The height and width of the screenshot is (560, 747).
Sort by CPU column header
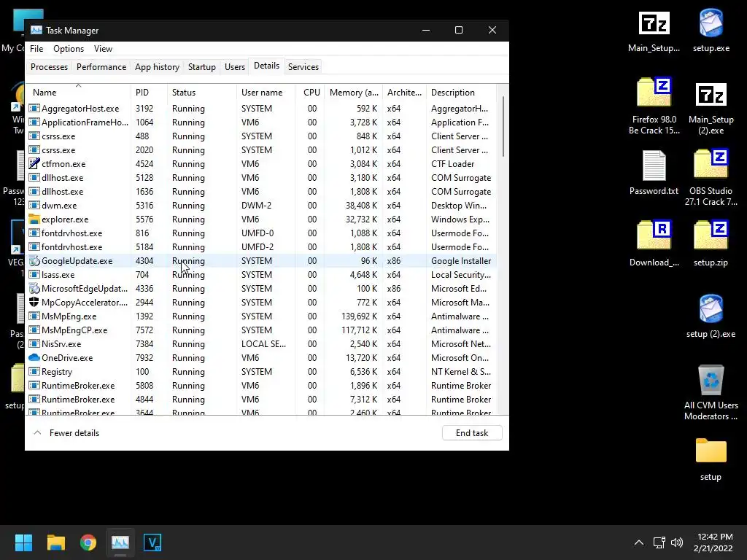(309, 93)
